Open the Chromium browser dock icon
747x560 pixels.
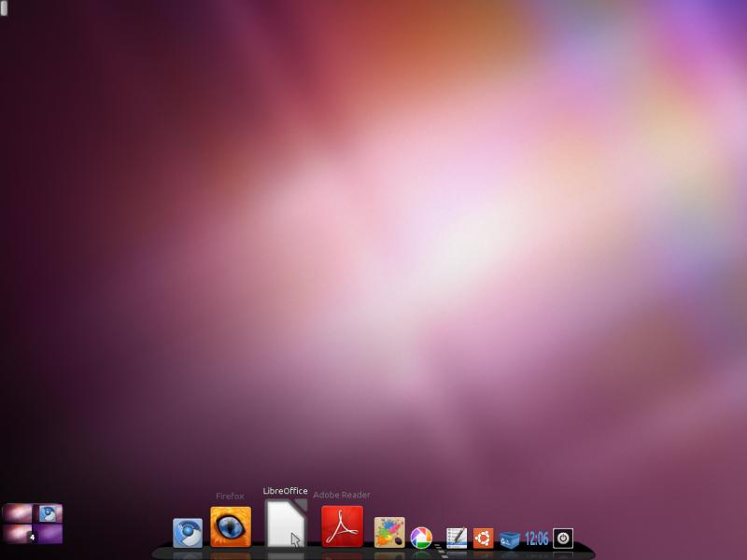(188, 533)
